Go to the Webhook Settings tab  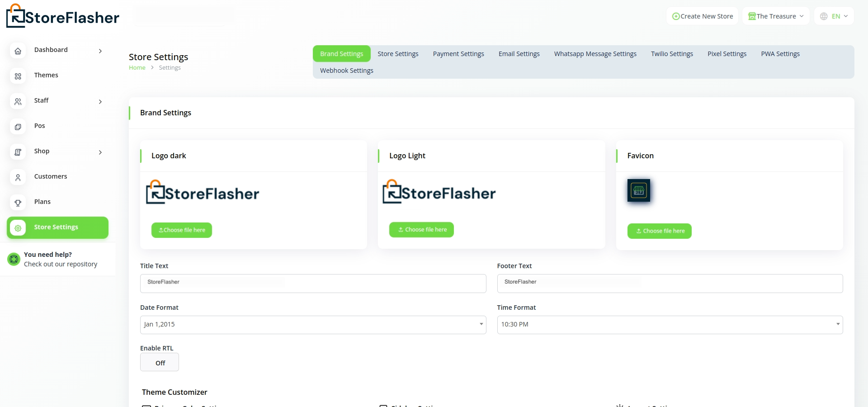click(x=346, y=71)
